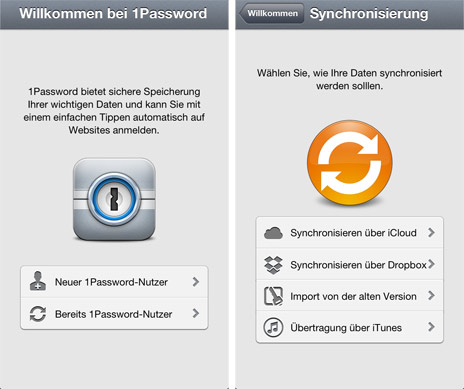Choose Übertragung über iTunes text

[346, 328]
